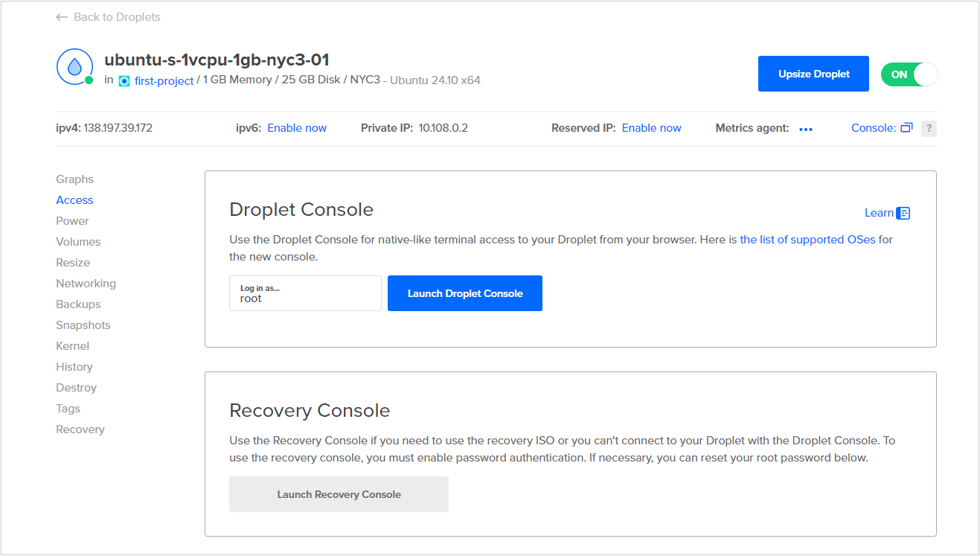This screenshot has width=980, height=556.
Task: Click the back arrow icon
Action: pyautogui.click(x=62, y=17)
